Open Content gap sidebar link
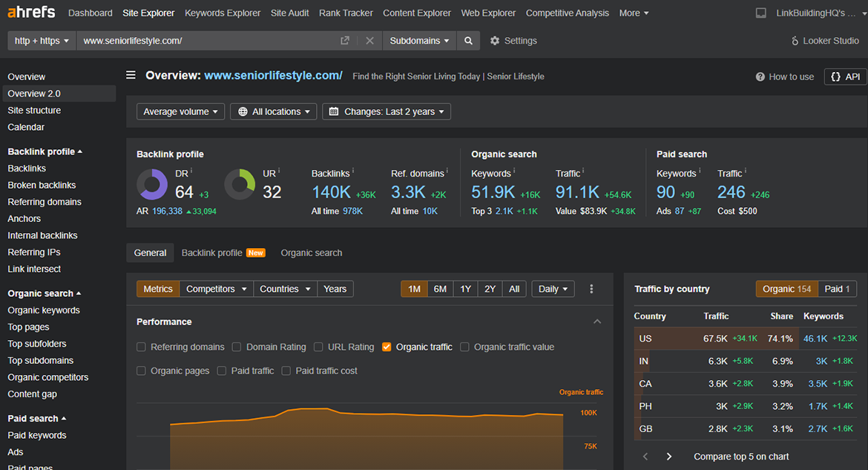Viewport: 868px width, 470px height. click(x=32, y=394)
